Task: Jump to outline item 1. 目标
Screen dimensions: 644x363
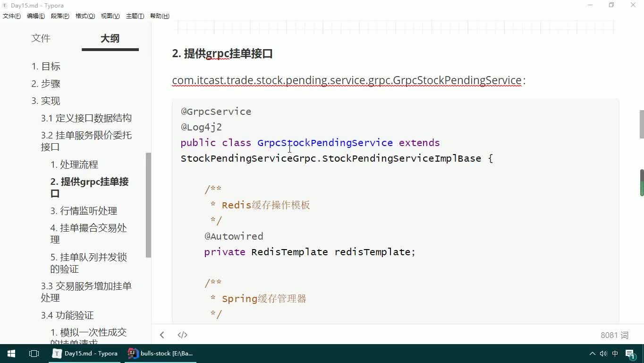Action: (46, 66)
